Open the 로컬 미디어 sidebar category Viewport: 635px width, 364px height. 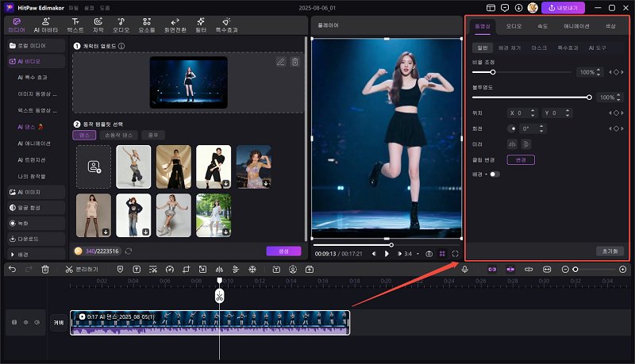36,46
